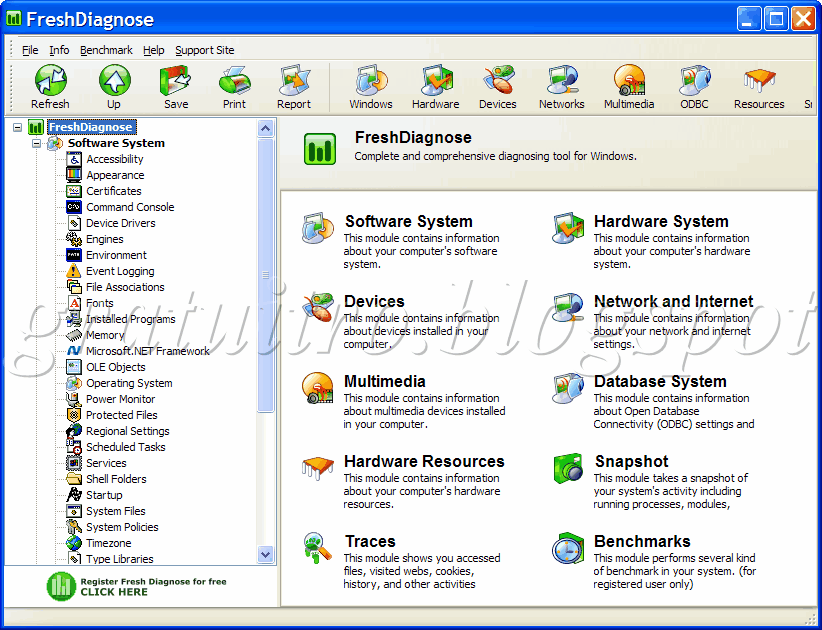This screenshot has width=822, height=630.
Task: Select Scheduled Tasks tree item
Action: (x=126, y=447)
